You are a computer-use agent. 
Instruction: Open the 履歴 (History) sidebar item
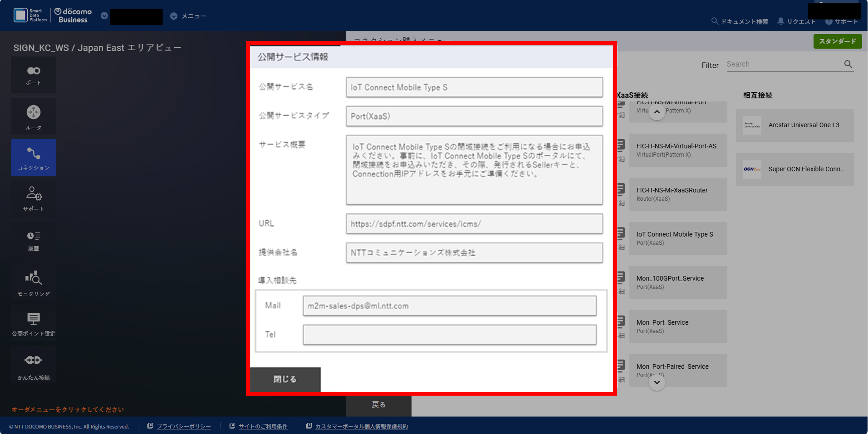[33, 240]
